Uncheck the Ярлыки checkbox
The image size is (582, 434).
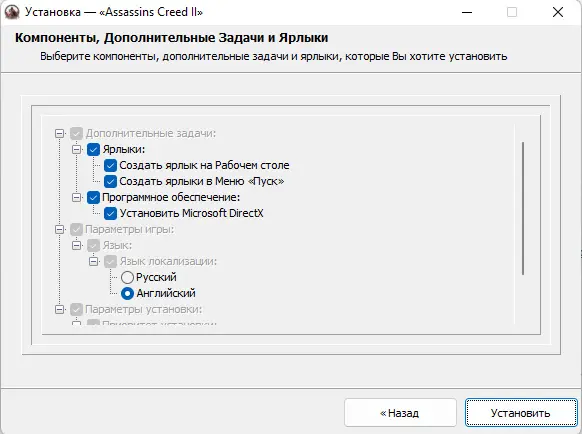pyautogui.click(x=93, y=149)
